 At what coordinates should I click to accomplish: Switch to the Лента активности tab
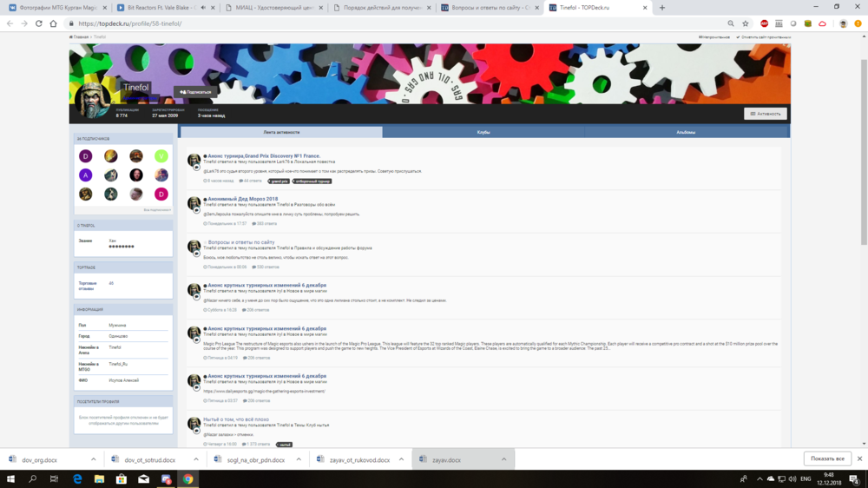point(281,132)
